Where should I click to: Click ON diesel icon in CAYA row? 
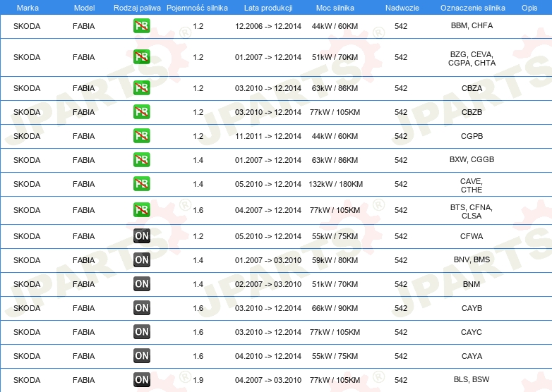[x=142, y=355]
